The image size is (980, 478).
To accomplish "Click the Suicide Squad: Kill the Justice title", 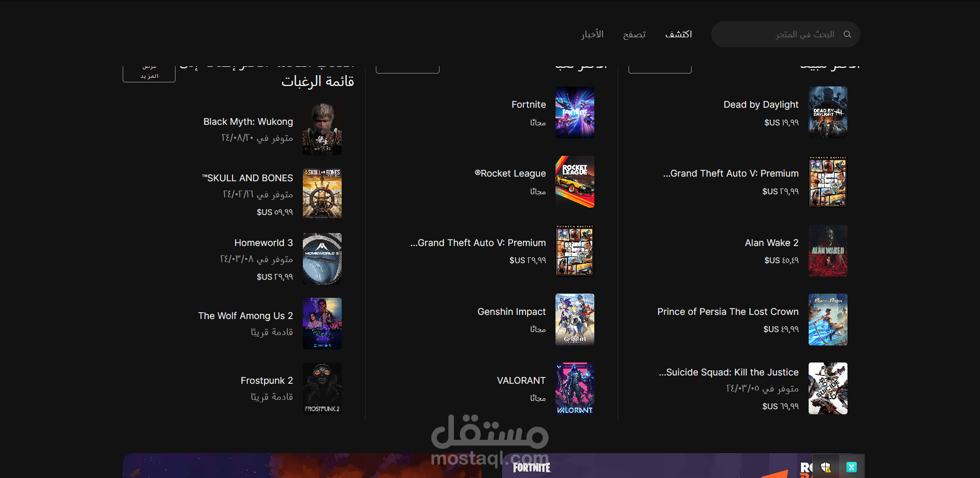I will click(728, 372).
